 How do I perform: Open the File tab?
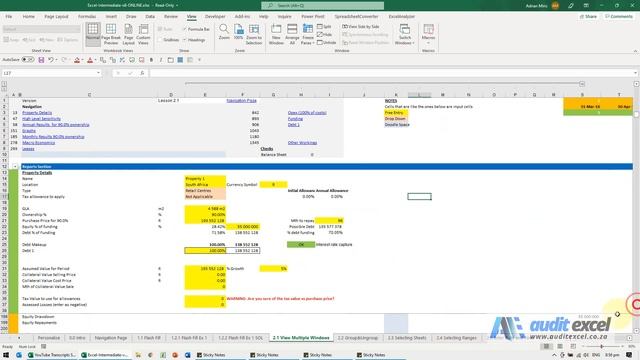click(9, 16)
